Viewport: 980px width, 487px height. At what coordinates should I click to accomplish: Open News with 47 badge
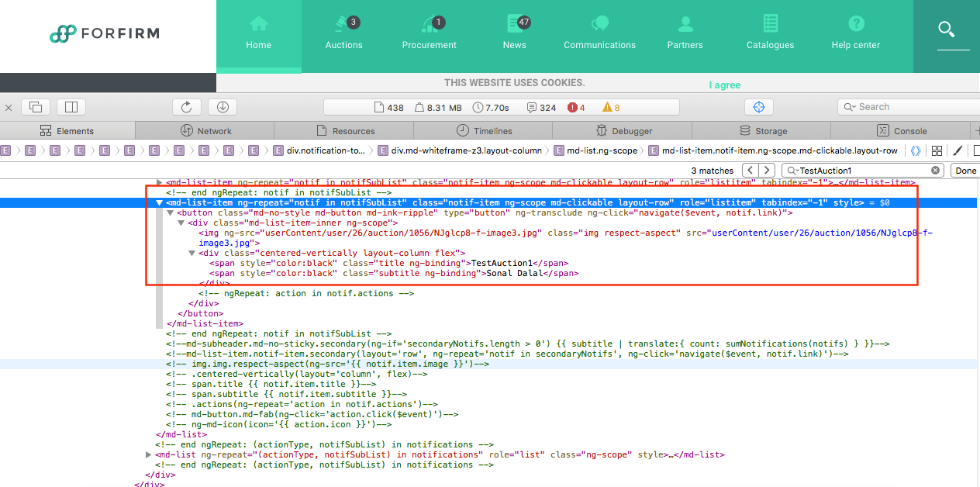tap(514, 32)
